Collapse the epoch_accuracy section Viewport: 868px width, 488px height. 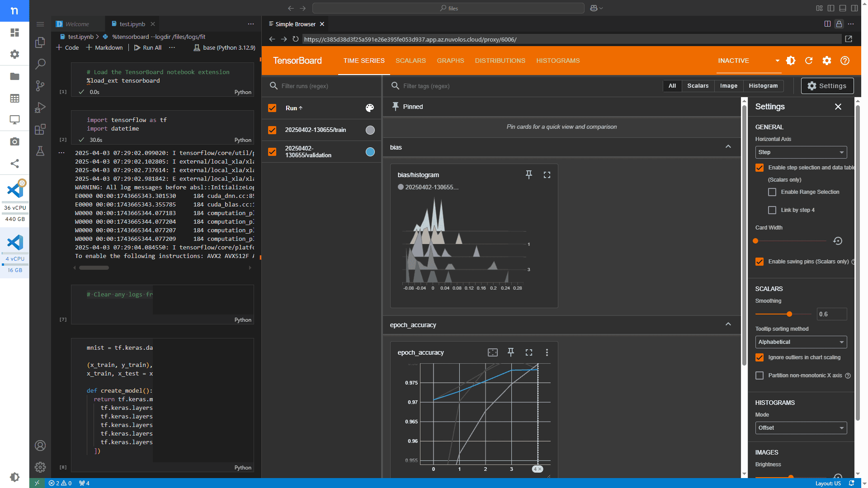point(728,324)
